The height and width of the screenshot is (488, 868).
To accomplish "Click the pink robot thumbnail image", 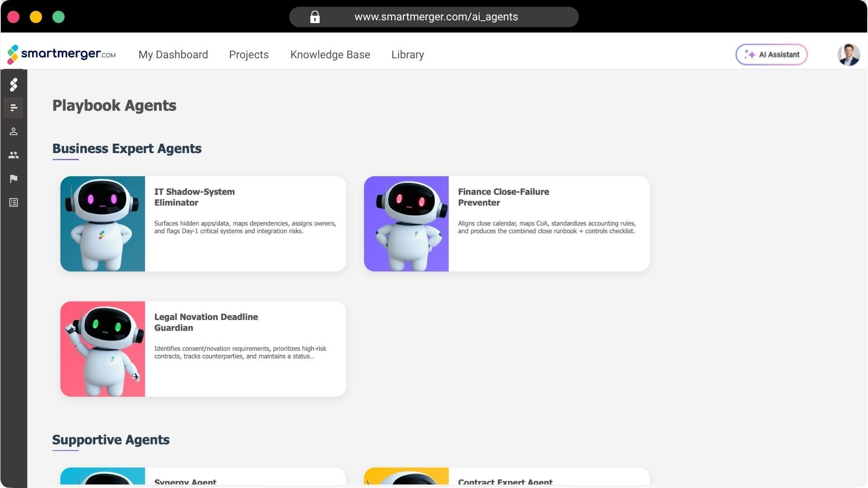I will tap(103, 349).
